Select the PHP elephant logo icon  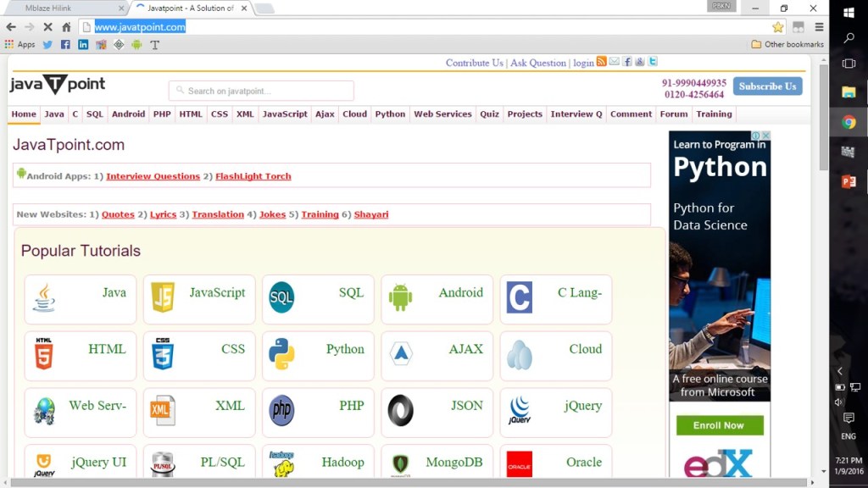(x=281, y=411)
